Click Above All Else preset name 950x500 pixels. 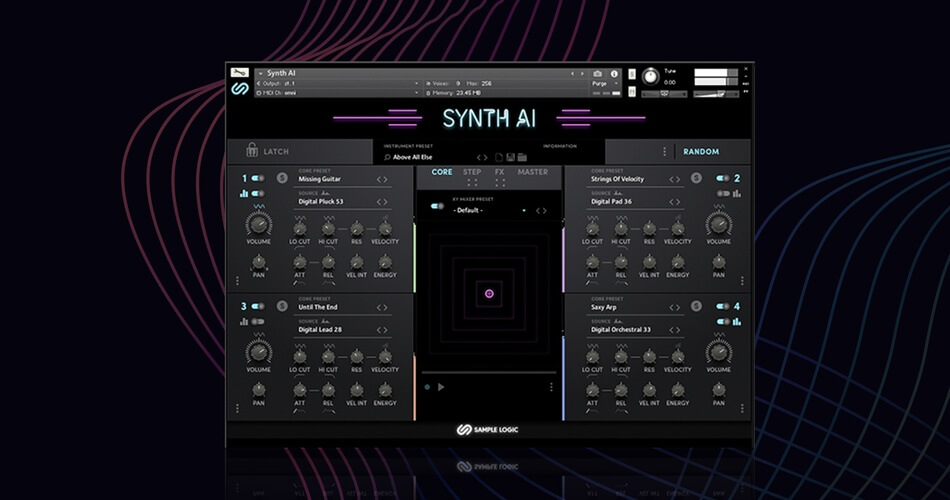point(413,158)
